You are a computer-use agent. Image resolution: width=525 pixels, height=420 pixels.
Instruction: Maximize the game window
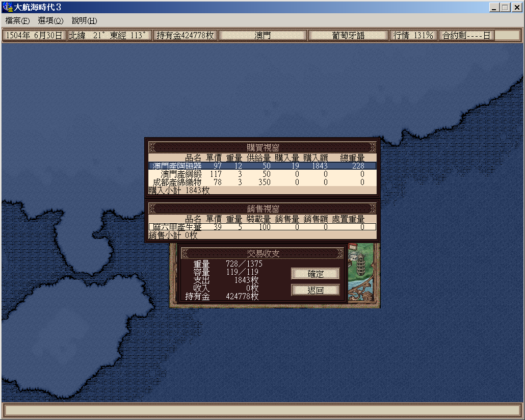505,8
